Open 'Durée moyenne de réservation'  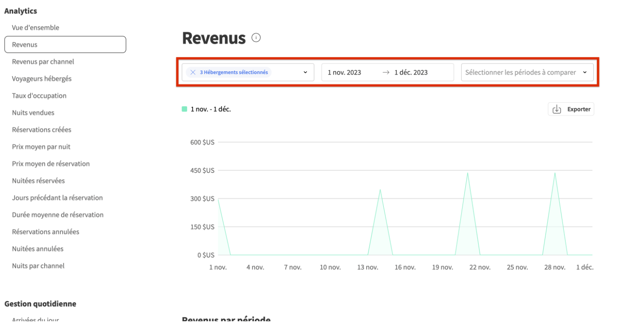tap(58, 214)
